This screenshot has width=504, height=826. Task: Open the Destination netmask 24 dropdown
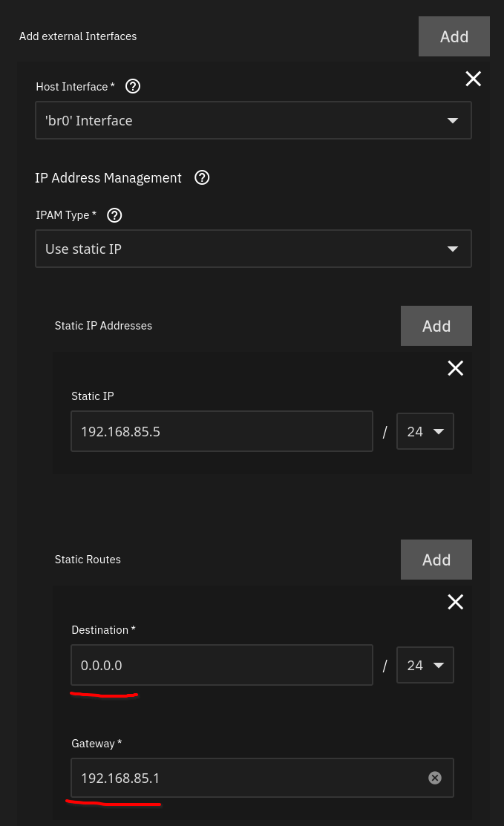tap(425, 666)
